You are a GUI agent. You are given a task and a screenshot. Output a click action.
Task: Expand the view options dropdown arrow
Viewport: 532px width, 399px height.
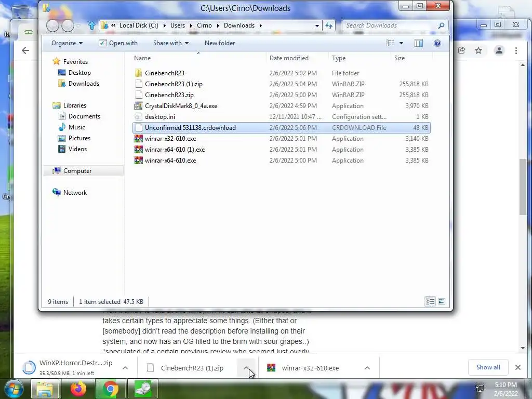402,43
